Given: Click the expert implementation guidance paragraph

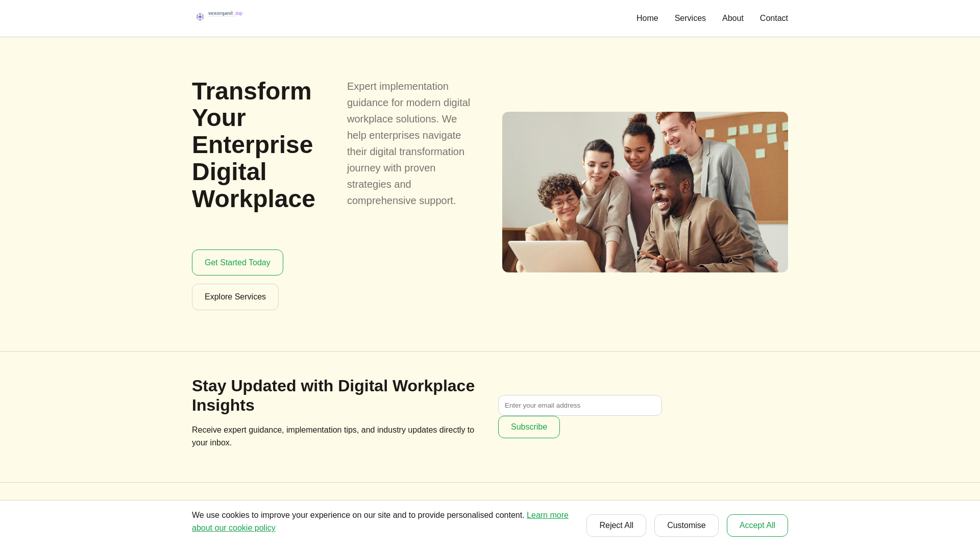Looking at the screenshot, I should tap(408, 143).
